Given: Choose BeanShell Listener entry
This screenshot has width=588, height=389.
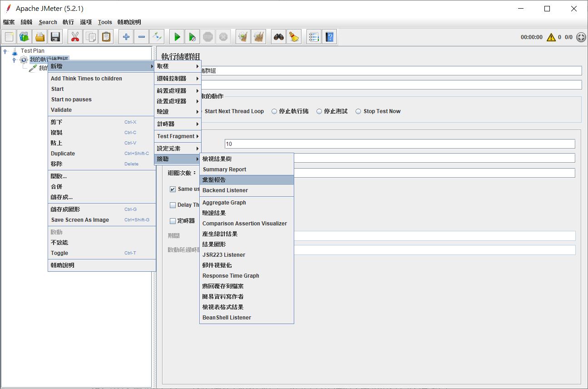Looking at the screenshot, I should (247, 318).
